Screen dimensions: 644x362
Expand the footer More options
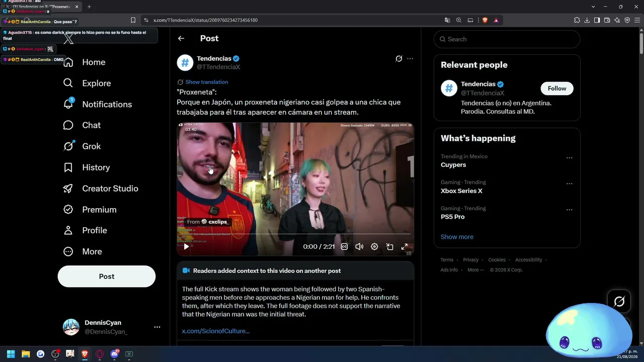(475, 270)
